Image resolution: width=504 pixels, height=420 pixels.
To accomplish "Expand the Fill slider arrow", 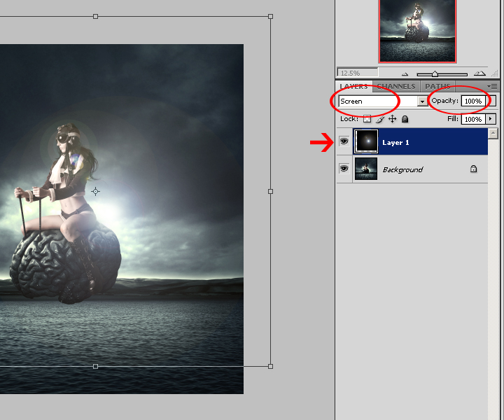I will pos(490,120).
